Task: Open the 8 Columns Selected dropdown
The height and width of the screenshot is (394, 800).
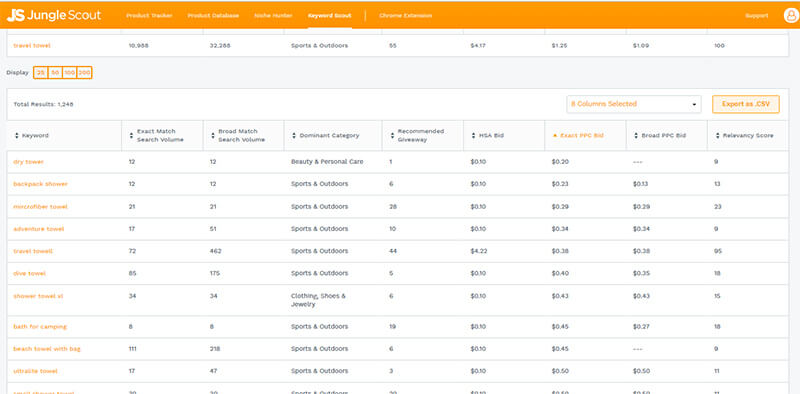Action: click(634, 104)
